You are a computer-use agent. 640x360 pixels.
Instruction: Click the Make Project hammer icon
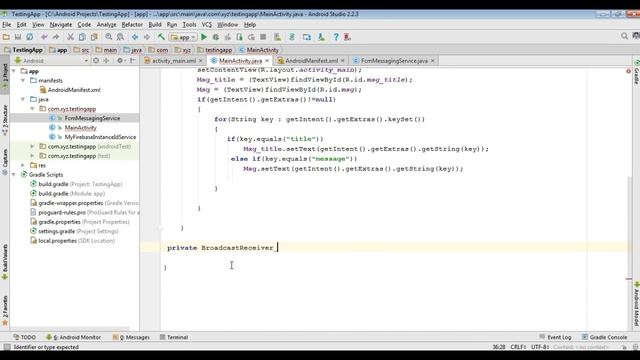(x=161, y=37)
